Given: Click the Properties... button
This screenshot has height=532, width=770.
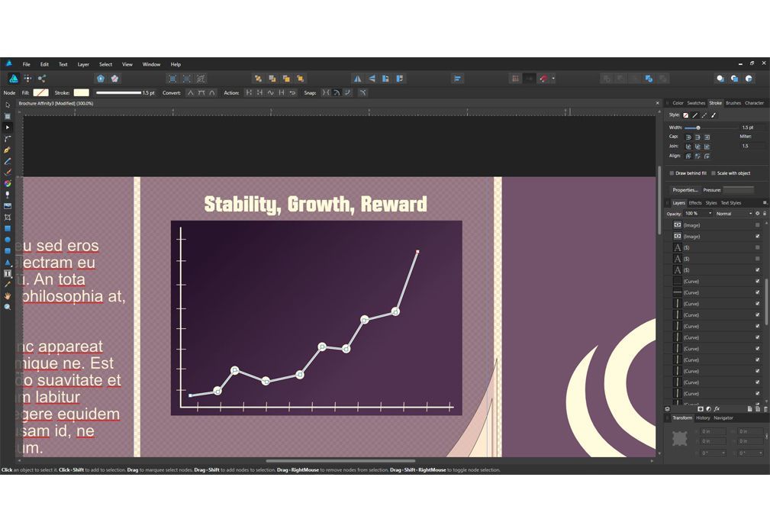Looking at the screenshot, I should (x=685, y=190).
